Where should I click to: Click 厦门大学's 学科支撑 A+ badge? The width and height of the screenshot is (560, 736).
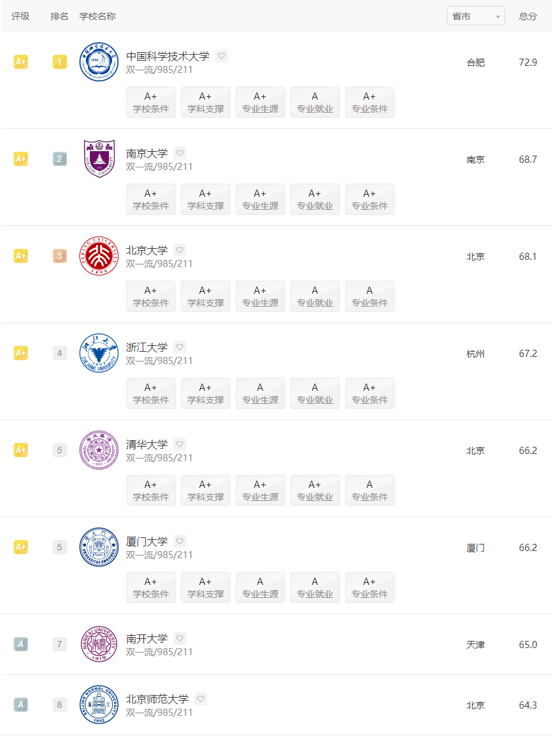point(206,587)
